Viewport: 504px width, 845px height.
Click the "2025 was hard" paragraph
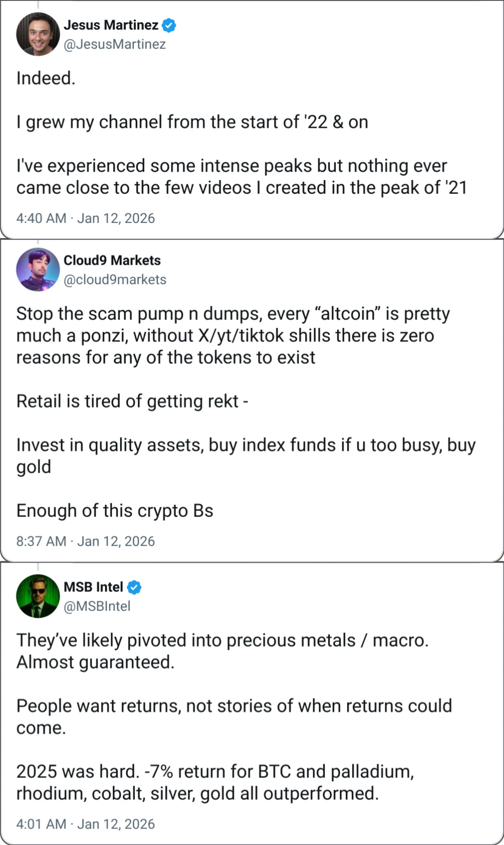pyautogui.click(x=215, y=782)
